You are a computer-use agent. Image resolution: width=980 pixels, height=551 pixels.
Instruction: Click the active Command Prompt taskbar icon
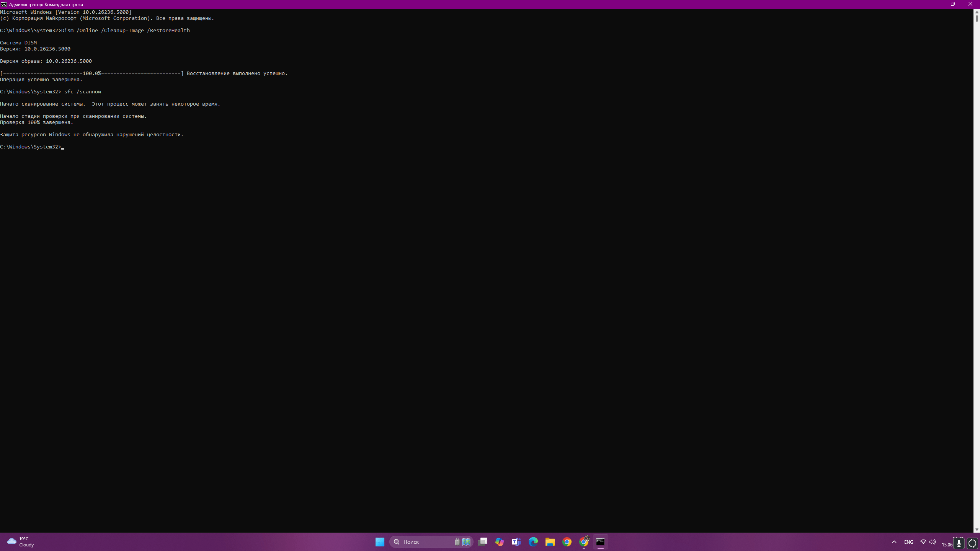pyautogui.click(x=600, y=542)
